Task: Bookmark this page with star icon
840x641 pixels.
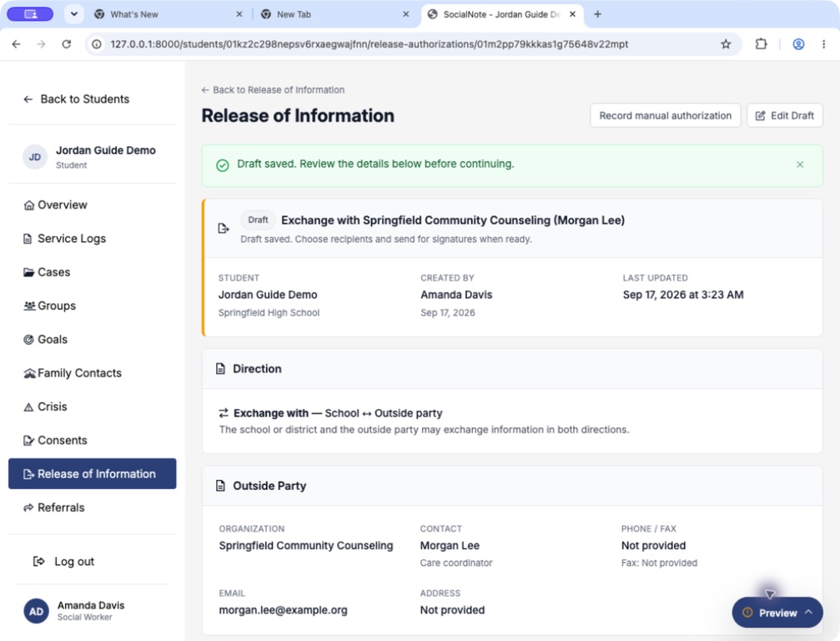Action: 726,44
